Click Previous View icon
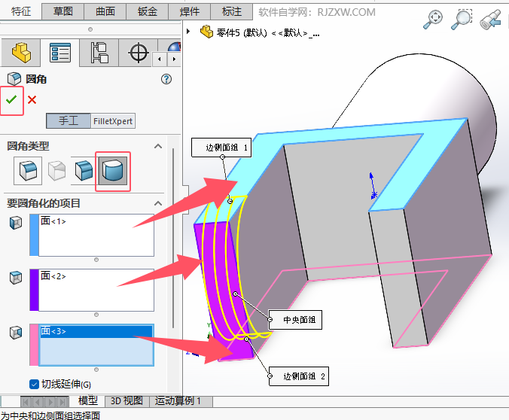 click(x=491, y=20)
